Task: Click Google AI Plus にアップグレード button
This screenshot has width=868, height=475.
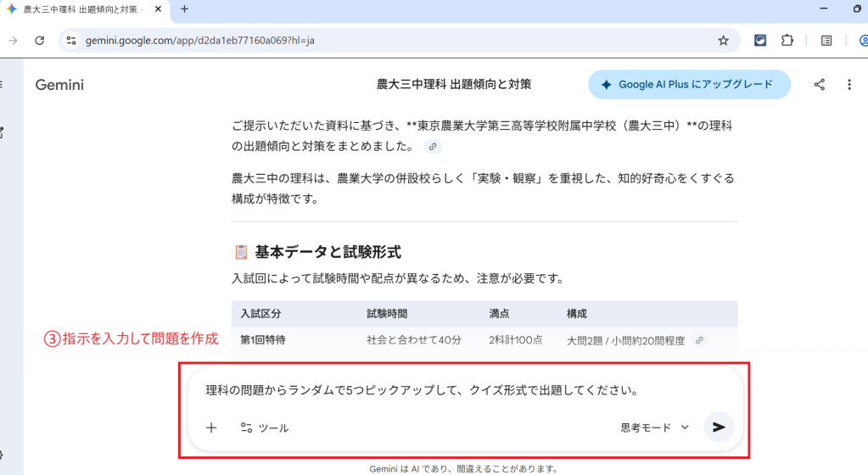Action: click(689, 85)
